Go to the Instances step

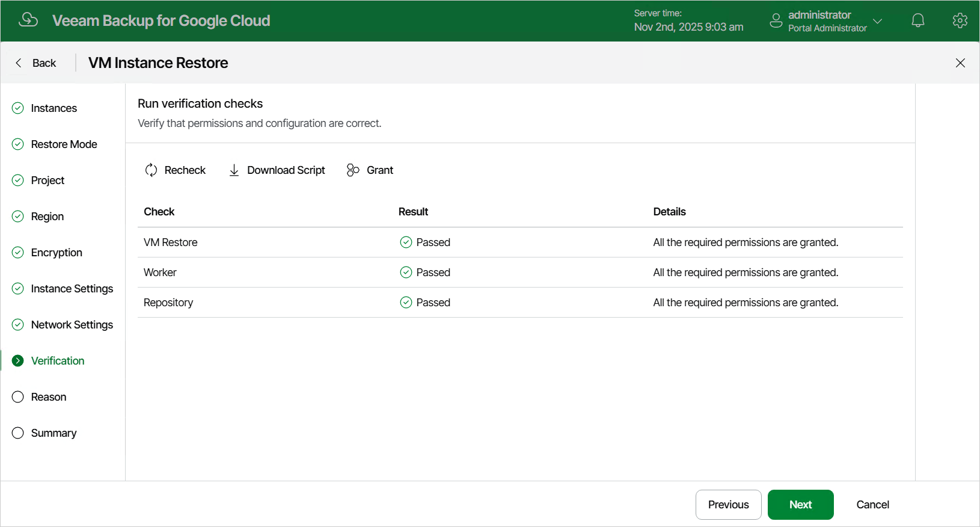(x=54, y=108)
